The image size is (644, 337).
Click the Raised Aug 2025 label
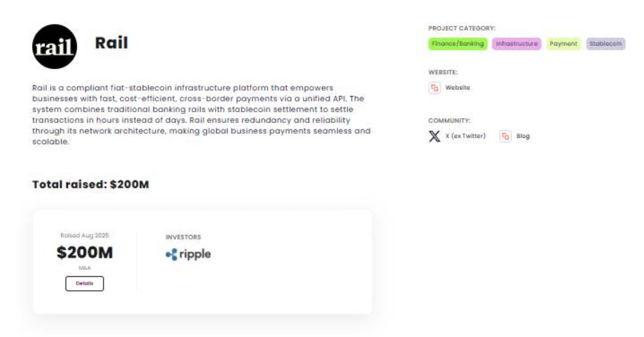(x=85, y=236)
